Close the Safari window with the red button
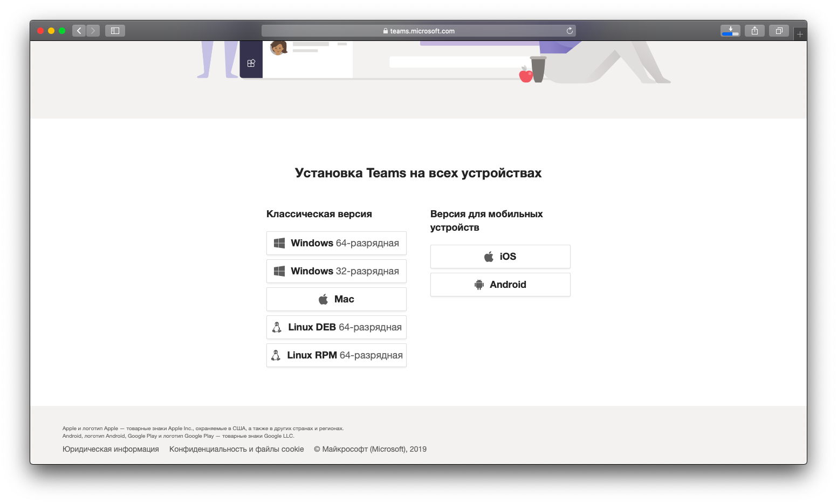The image size is (837, 504). click(40, 31)
